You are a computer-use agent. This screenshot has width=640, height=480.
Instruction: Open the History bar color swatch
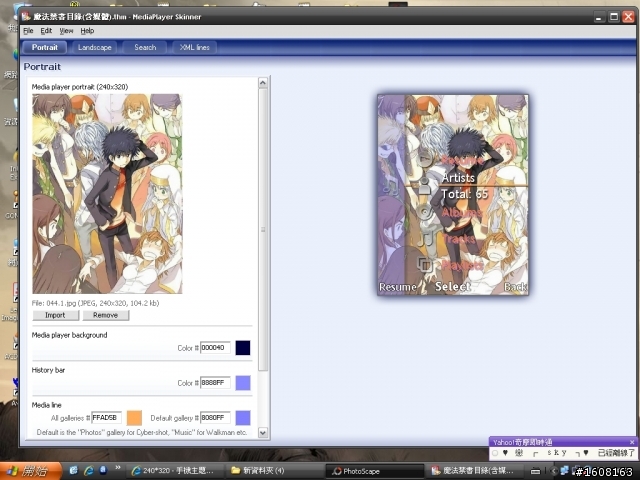point(243,383)
